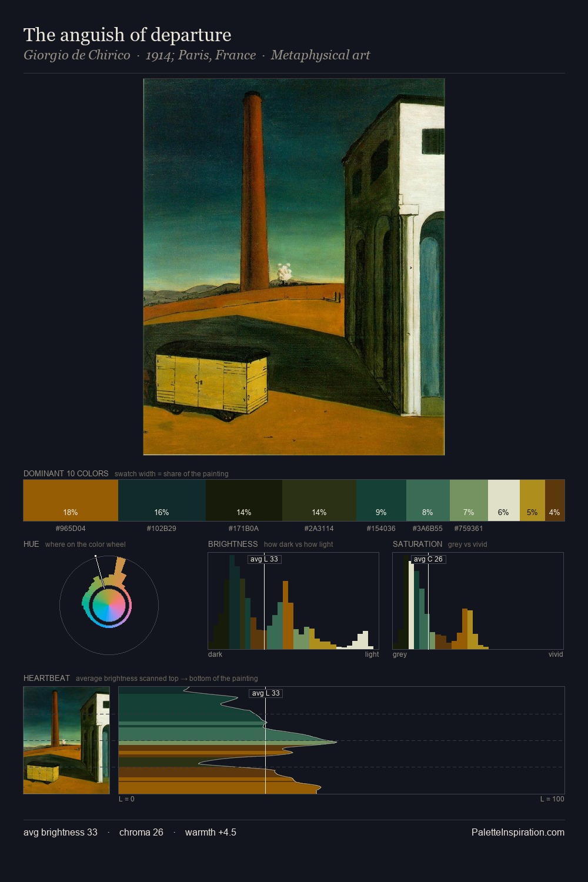Click the 'HUE' section heading
The image size is (588, 882).
(31, 544)
